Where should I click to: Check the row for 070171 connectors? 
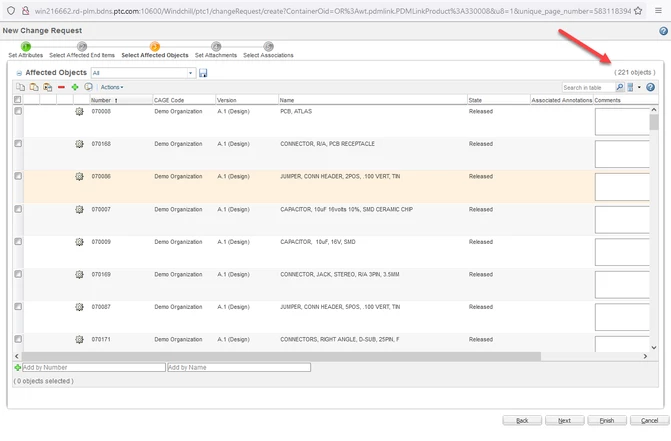[18, 339]
